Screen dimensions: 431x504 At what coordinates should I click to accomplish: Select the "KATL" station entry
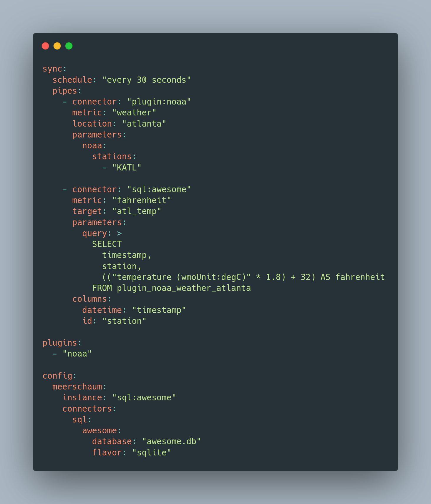pyautogui.click(x=127, y=168)
